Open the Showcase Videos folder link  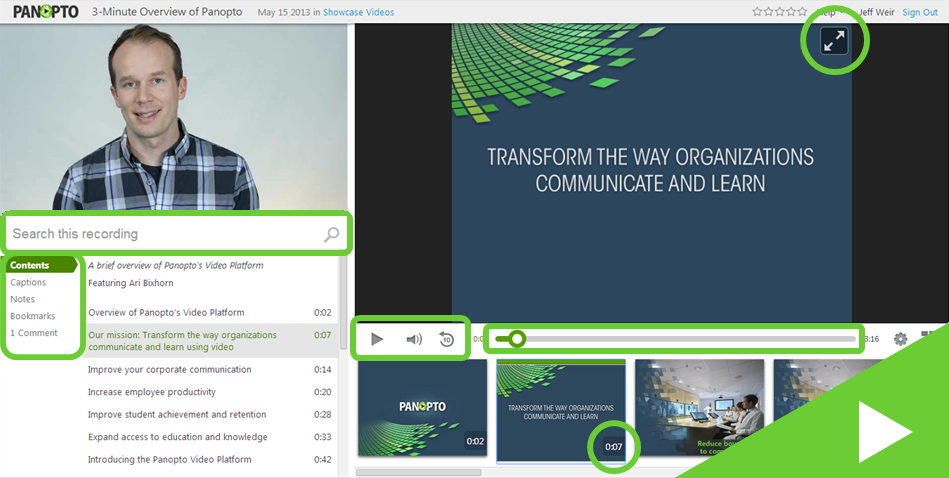click(x=358, y=12)
